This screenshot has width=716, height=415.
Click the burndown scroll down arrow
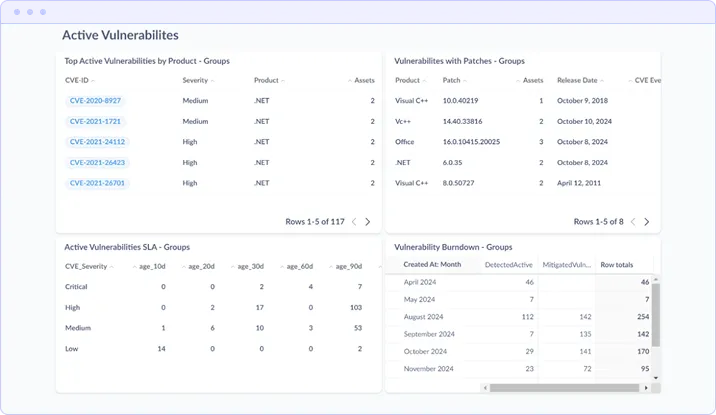(x=656, y=378)
